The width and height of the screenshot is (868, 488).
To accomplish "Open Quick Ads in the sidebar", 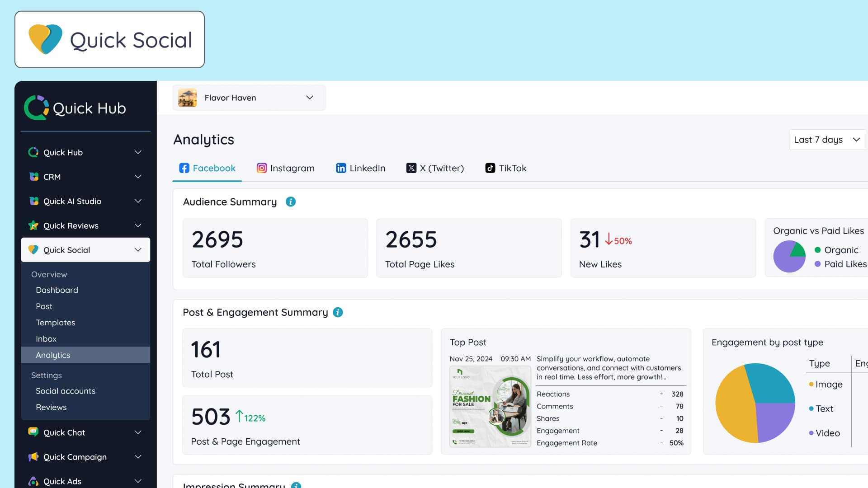I will click(62, 481).
